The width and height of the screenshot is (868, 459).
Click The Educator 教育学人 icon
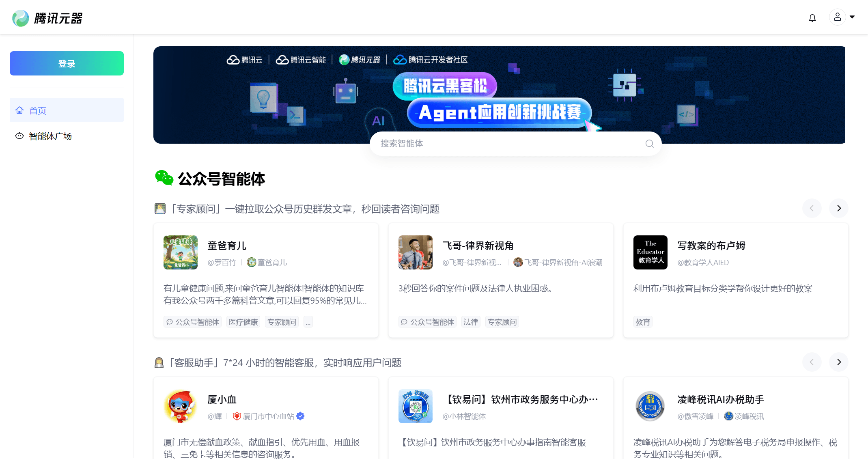650,252
